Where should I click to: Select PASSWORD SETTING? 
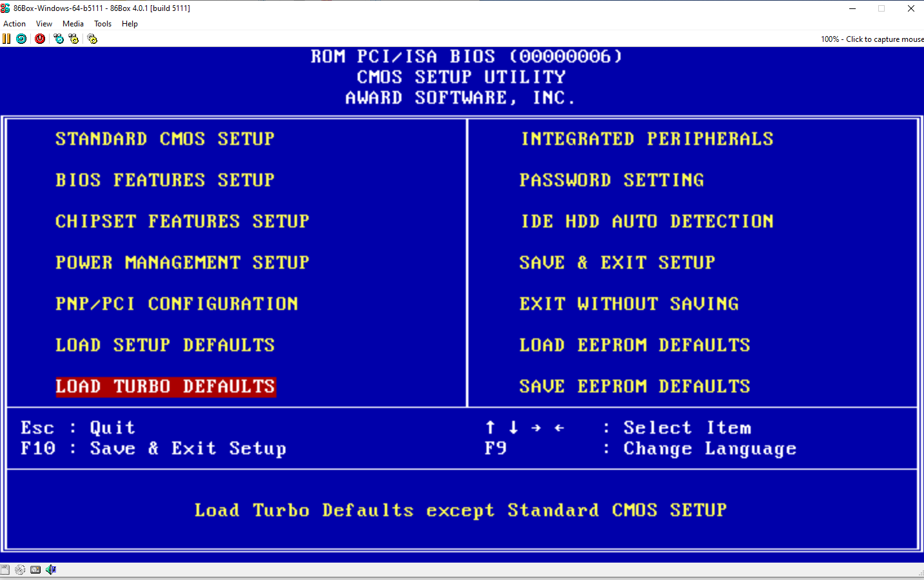tap(612, 180)
